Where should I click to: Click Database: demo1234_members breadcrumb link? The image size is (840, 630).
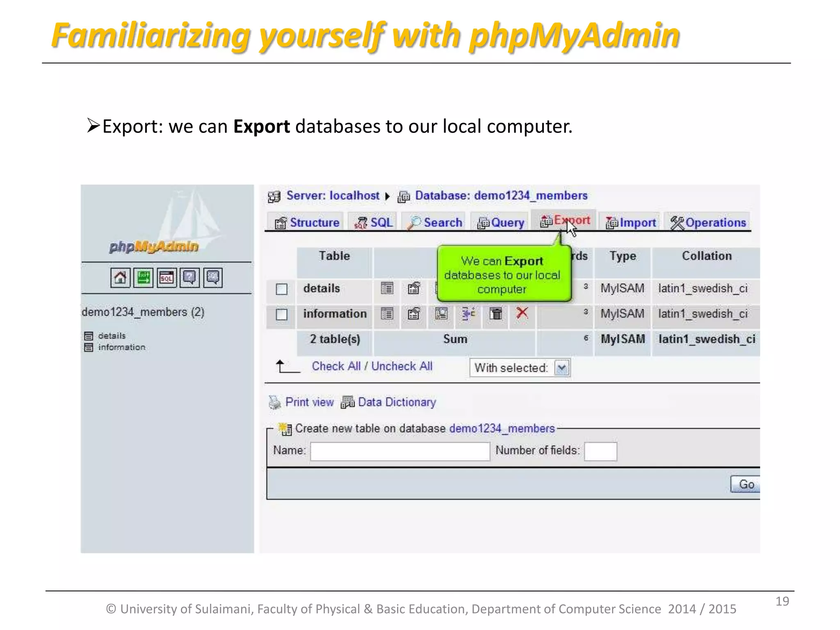[x=501, y=196]
